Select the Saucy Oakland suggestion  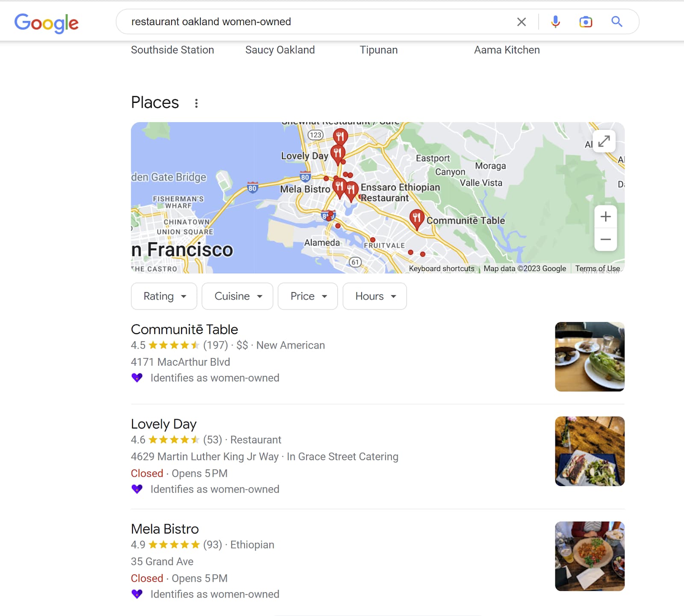click(x=280, y=50)
